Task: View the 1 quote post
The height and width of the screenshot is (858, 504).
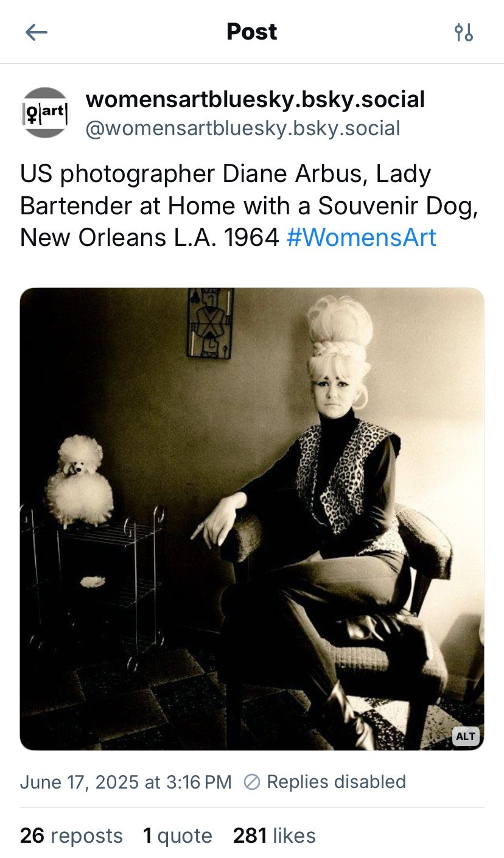Action: point(178,835)
